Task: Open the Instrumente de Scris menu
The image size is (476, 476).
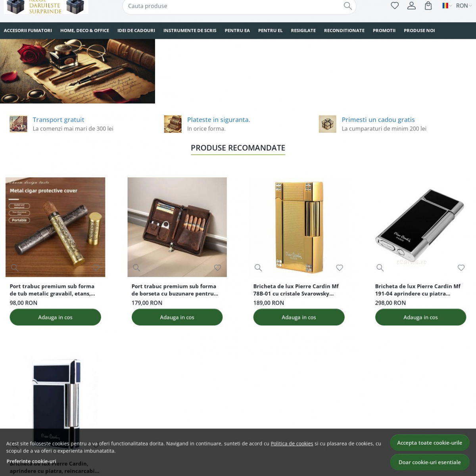Action: point(190,31)
